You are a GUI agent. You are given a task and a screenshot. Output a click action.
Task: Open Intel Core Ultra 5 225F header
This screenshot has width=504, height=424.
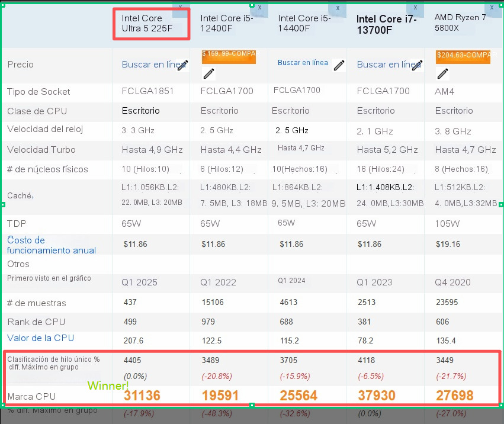coord(147,23)
